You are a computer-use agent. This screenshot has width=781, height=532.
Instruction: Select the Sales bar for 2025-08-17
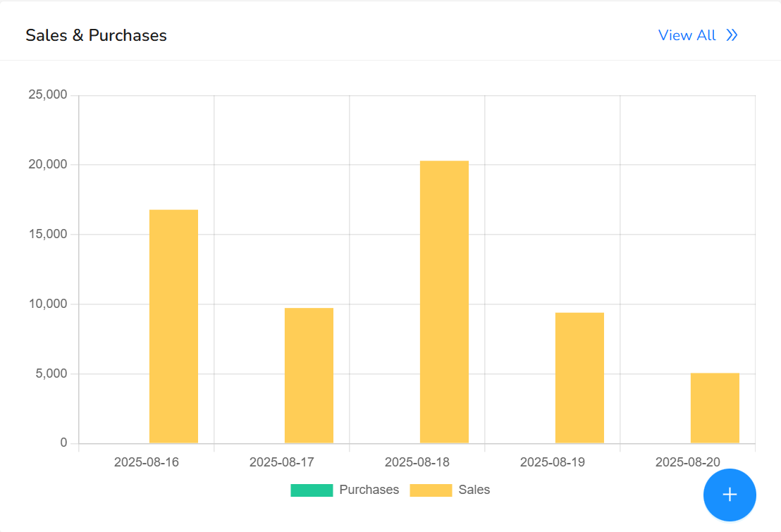(x=309, y=376)
